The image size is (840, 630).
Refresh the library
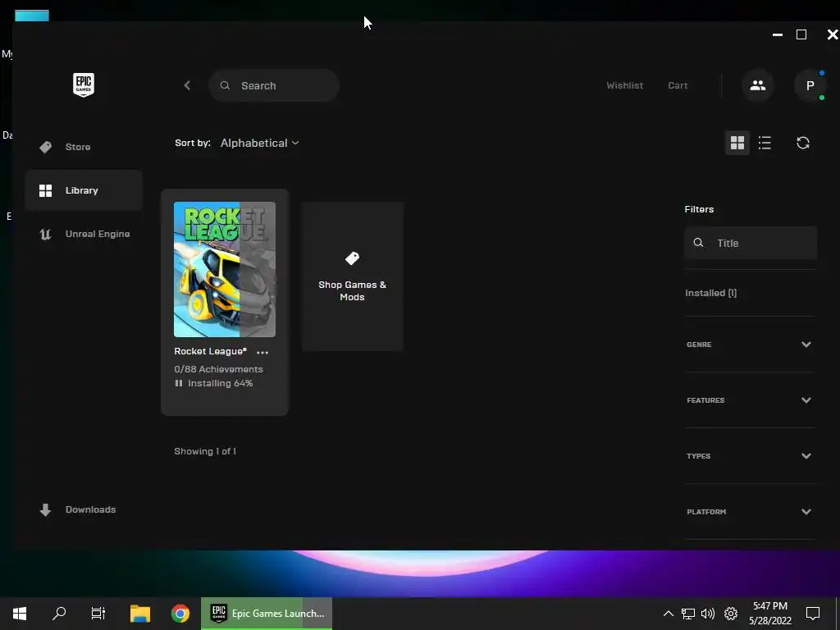[x=802, y=143]
